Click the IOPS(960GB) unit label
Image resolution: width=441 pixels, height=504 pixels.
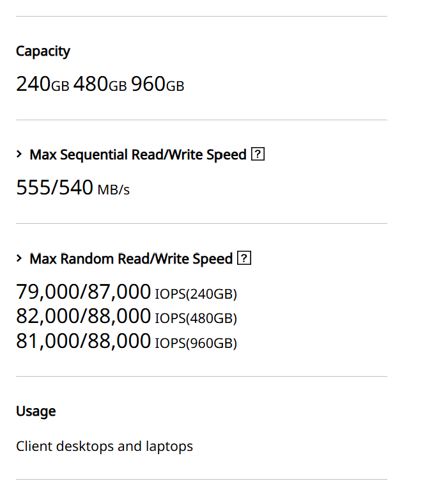[x=196, y=343]
